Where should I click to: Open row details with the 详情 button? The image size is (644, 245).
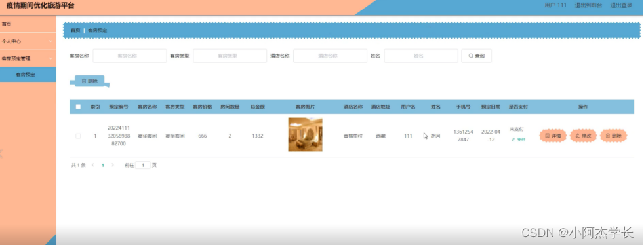553,136
